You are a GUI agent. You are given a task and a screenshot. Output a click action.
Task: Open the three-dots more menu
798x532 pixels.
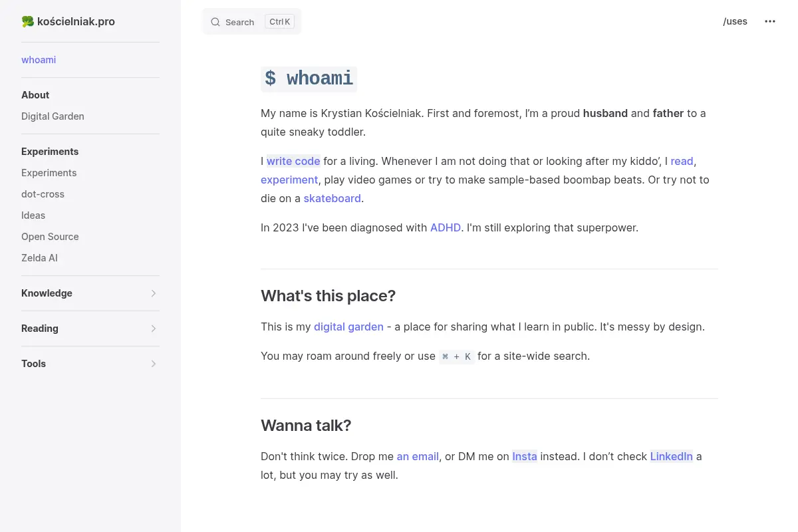coord(770,21)
